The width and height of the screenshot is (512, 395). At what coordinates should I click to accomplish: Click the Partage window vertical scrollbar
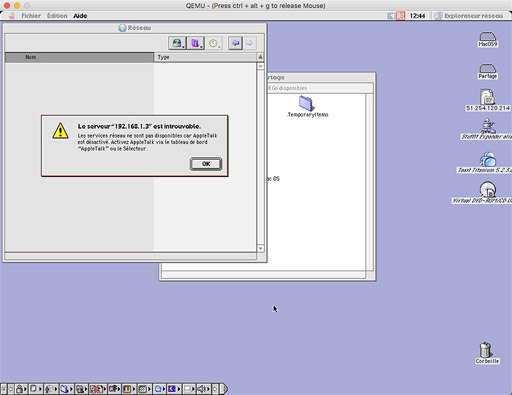coord(369,182)
